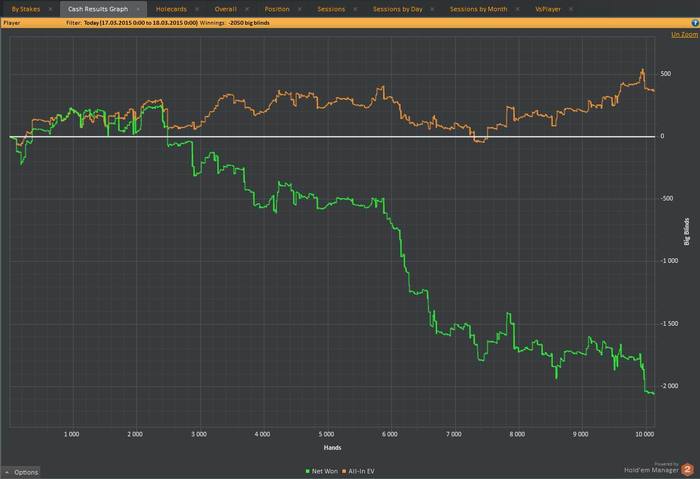Close the VsPlayer tab
This screenshot has height=479, width=700.
click(571, 9)
